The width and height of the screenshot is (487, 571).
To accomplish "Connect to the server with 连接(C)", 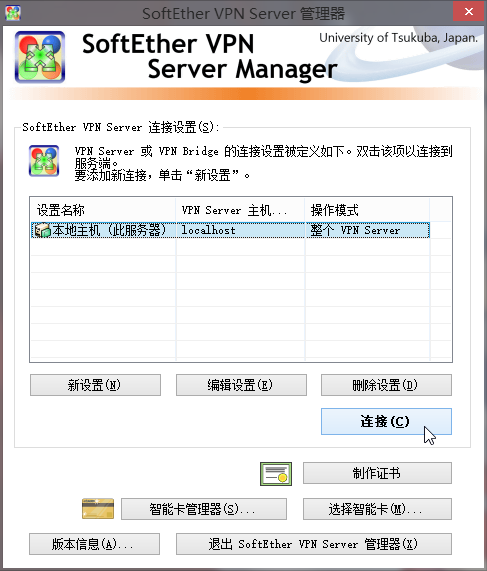I will pyautogui.click(x=386, y=421).
